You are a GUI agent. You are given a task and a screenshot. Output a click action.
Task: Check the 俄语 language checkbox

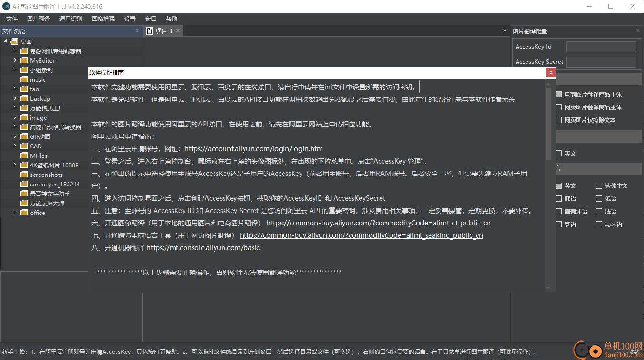(599, 198)
